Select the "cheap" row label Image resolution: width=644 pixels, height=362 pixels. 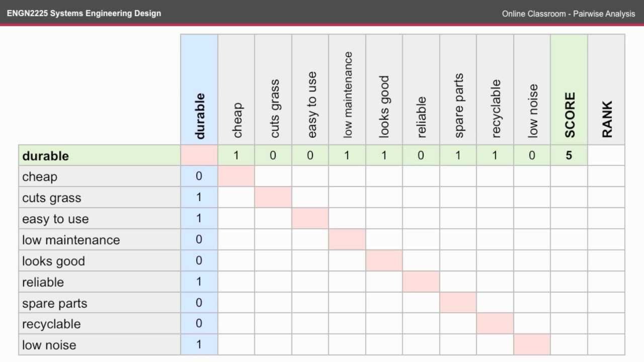click(40, 176)
